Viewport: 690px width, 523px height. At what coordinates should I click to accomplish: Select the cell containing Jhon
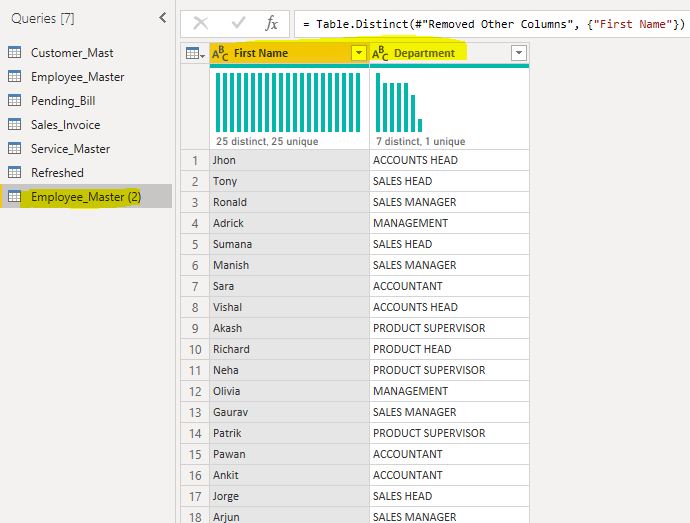click(290, 160)
